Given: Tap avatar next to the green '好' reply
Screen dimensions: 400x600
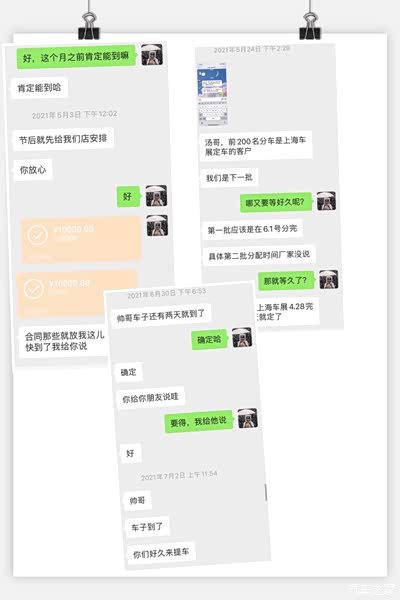Looking at the screenshot, I should point(156,196).
